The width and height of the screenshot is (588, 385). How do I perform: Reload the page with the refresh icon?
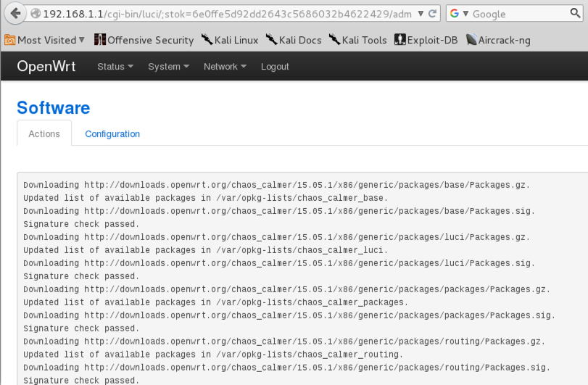click(433, 14)
